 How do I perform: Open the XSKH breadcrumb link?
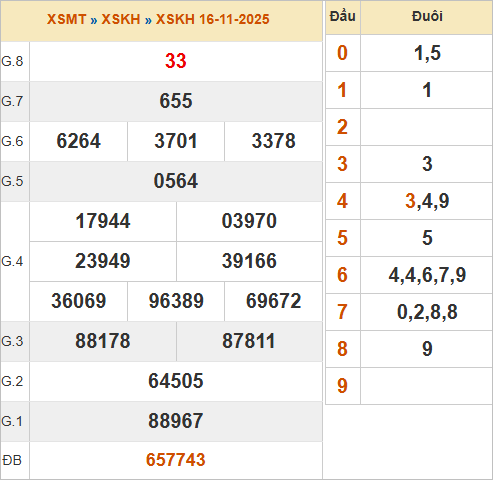(x=121, y=19)
